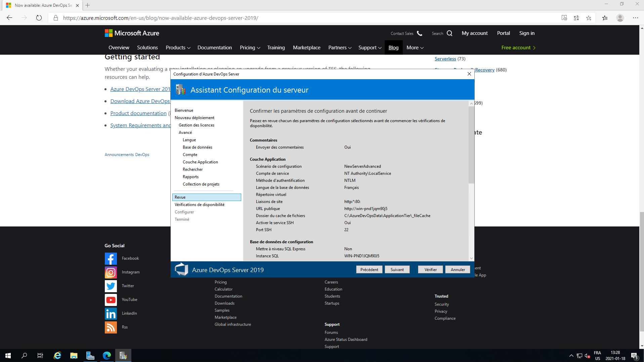
Task: Open the Documentation menu item
Action: tap(214, 48)
